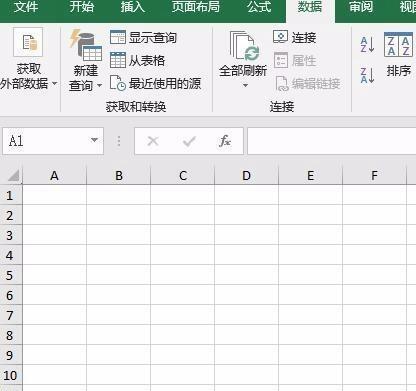Select row 6 header
The height and width of the screenshot is (391, 416).
pos(11,295)
